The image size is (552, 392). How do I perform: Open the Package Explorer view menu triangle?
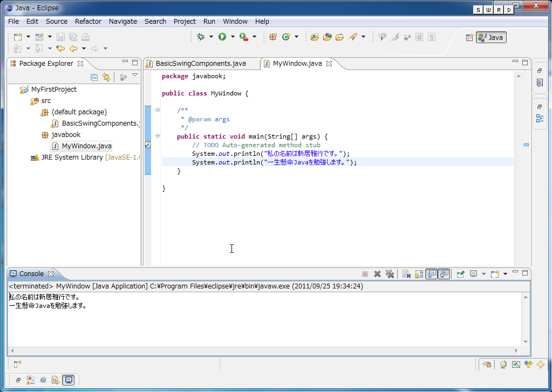coord(135,76)
